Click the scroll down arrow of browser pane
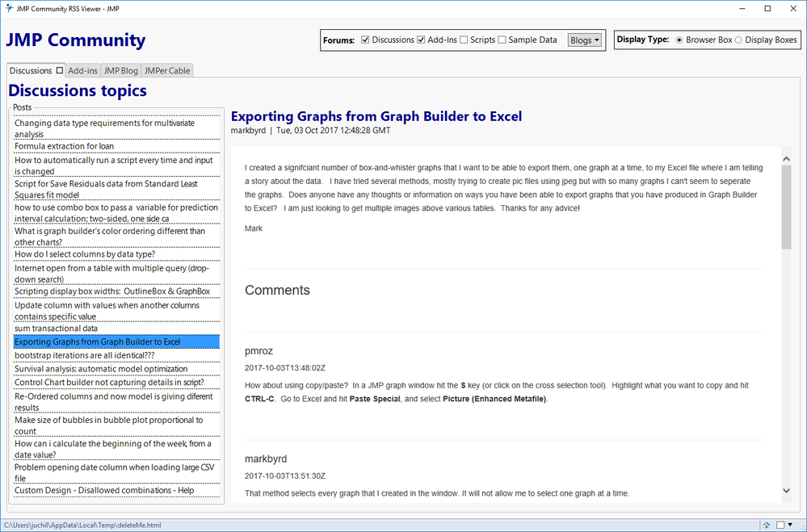This screenshot has height=532, width=807. click(786, 491)
